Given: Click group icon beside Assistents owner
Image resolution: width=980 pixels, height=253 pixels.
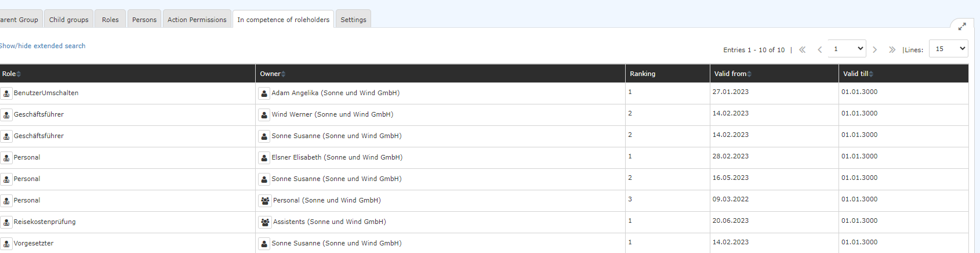Looking at the screenshot, I should [265, 222].
